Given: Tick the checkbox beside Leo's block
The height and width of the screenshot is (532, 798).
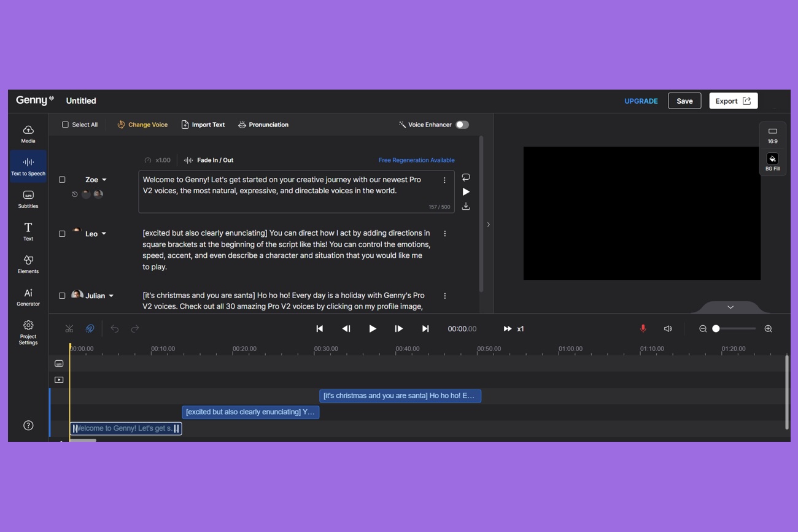Looking at the screenshot, I should click(62, 234).
